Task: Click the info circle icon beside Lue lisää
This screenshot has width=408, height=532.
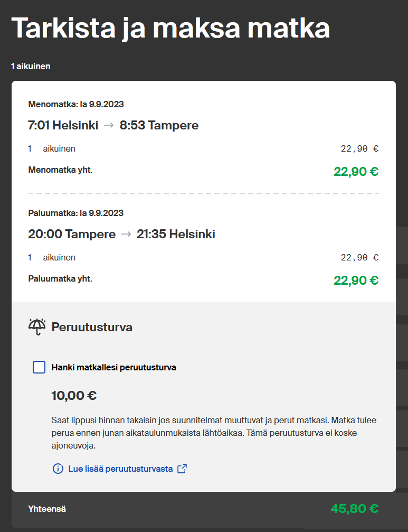Action: point(58,469)
